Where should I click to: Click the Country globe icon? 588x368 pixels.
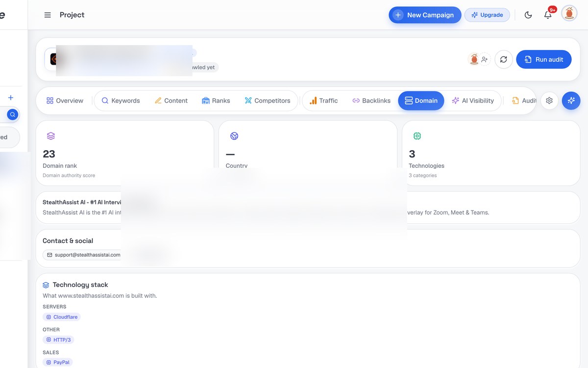234,136
